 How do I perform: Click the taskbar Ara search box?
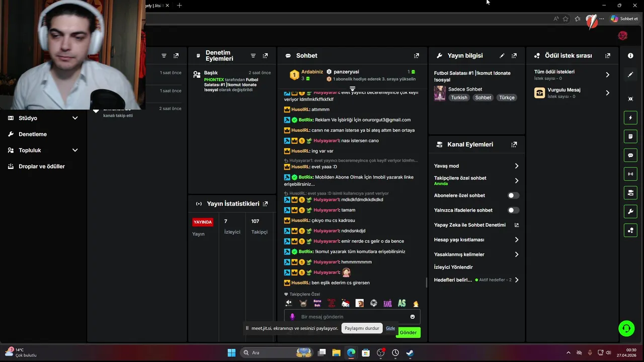pos(276,352)
